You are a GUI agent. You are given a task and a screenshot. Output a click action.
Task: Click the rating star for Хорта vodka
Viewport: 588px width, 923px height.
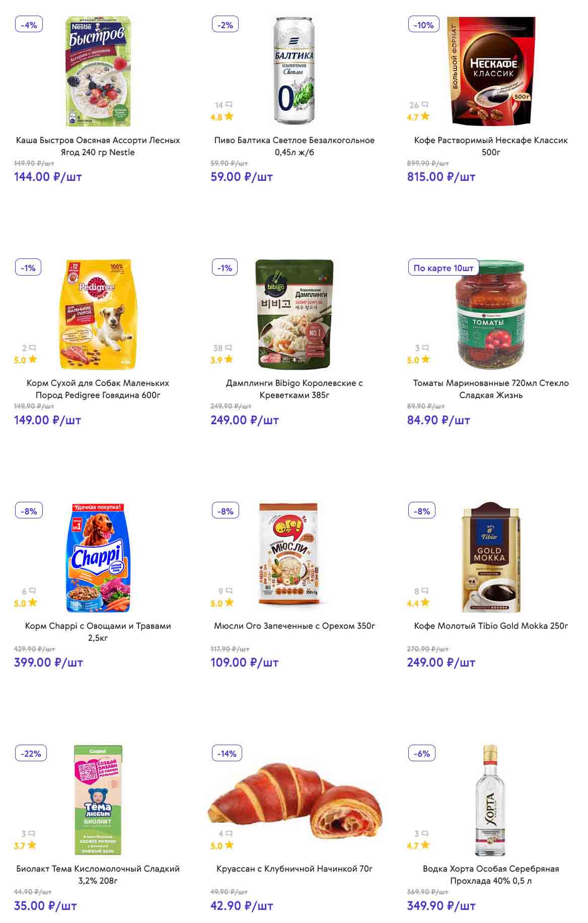(x=425, y=845)
